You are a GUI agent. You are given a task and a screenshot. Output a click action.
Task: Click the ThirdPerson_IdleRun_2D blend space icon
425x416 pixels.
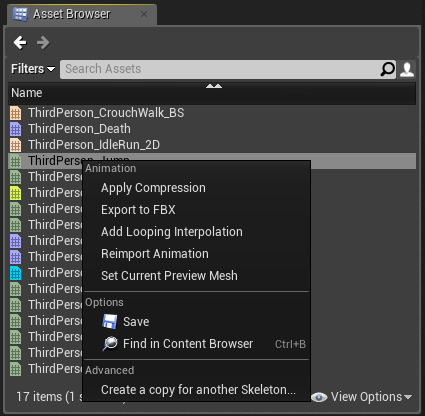16,145
